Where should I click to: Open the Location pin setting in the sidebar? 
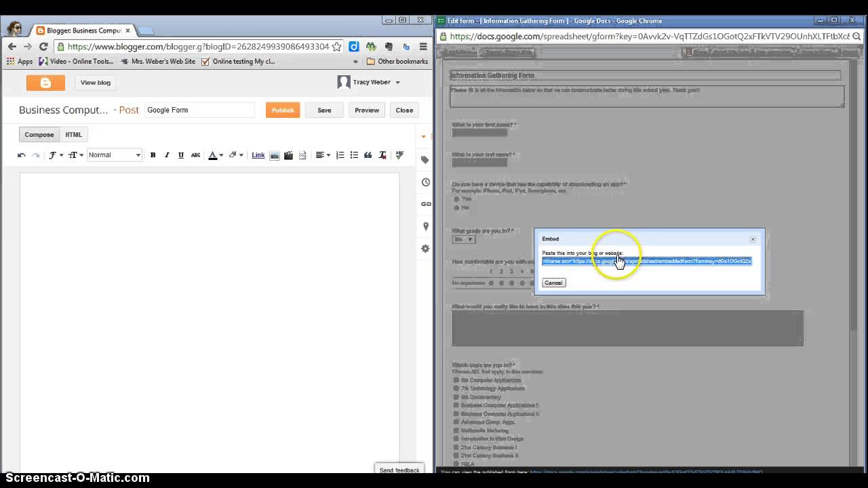(x=426, y=226)
